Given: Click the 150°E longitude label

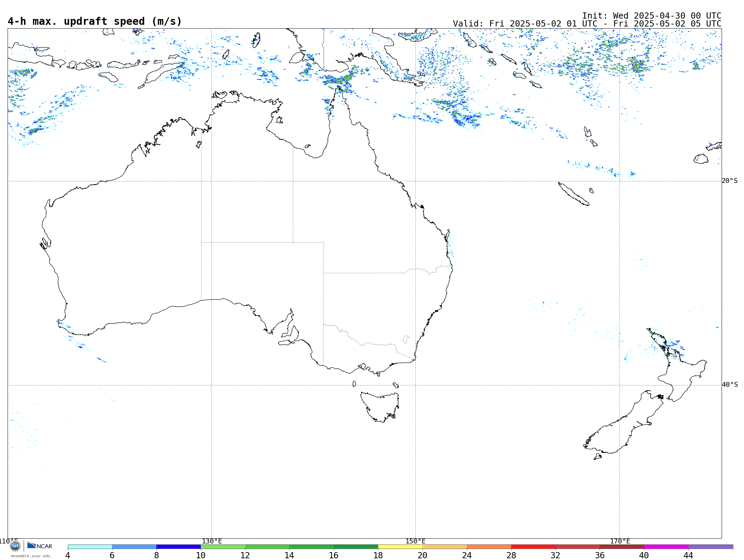Looking at the screenshot, I should (415, 541).
